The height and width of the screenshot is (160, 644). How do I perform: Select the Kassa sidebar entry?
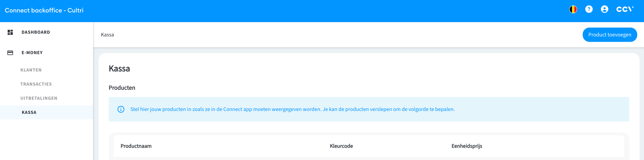coord(47,113)
